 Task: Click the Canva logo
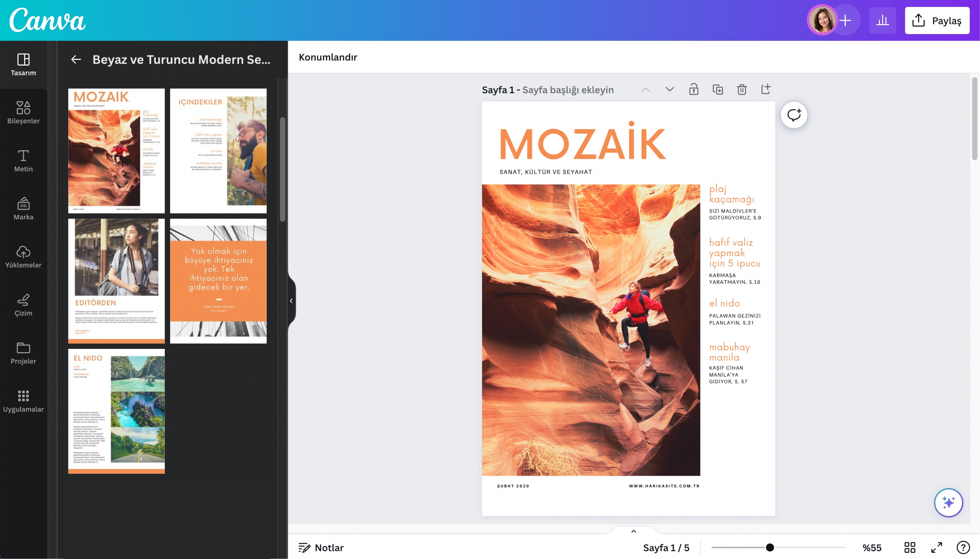coord(47,20)
